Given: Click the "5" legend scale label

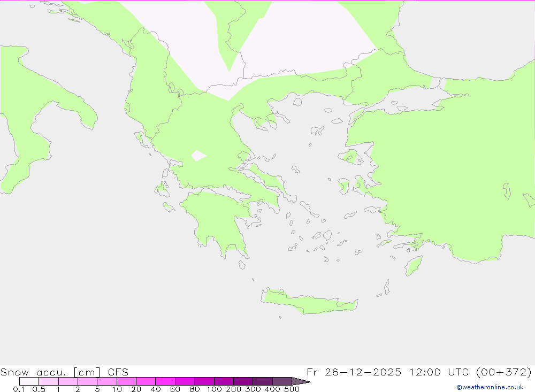Looking at the screenshot, I should point(97,389).
